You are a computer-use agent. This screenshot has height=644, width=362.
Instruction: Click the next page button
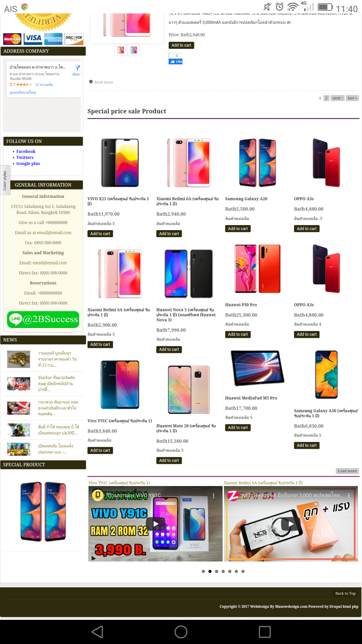[337, 98]
